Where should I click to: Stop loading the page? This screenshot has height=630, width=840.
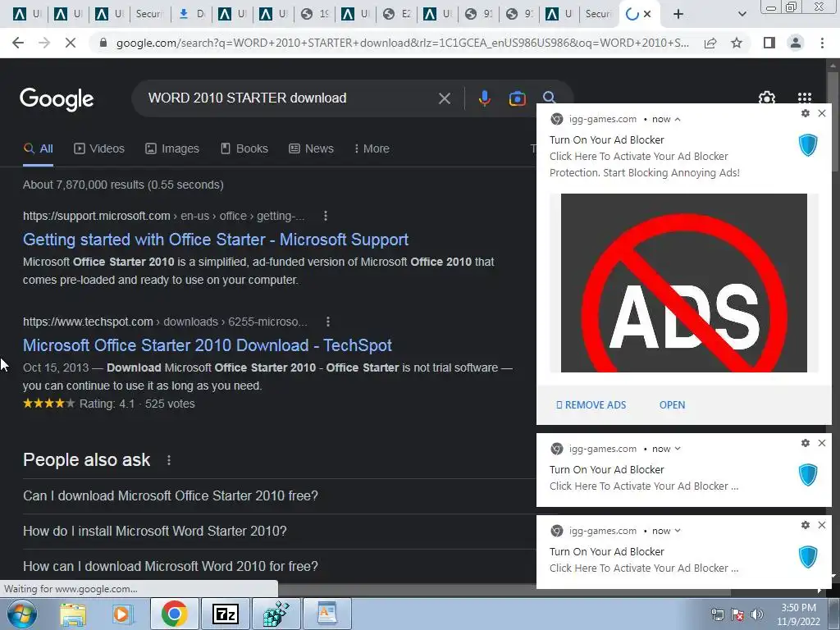coord(71,43)
